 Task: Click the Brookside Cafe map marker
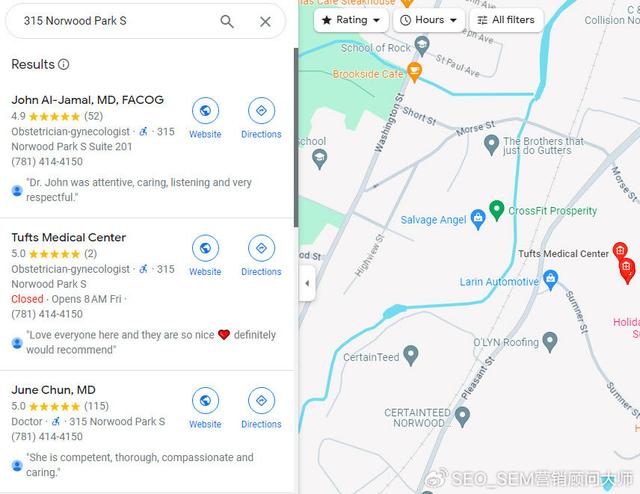point(414,72)
